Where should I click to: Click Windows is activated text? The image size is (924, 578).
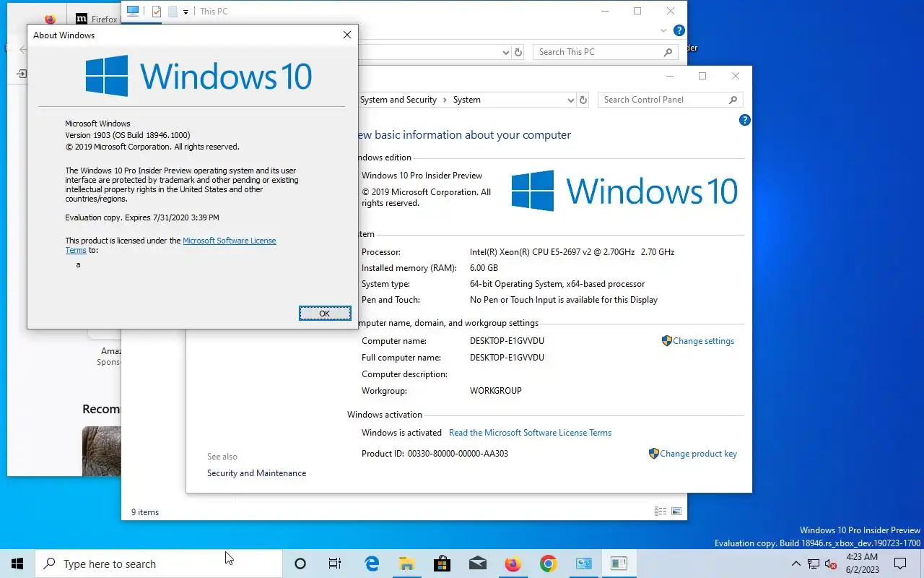point(401,433)
